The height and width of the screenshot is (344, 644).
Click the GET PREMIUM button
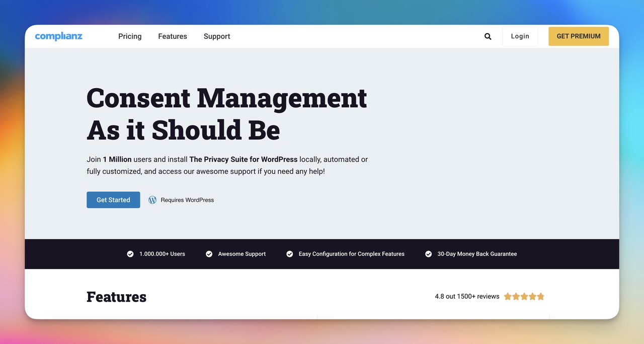tap(579, 36)
